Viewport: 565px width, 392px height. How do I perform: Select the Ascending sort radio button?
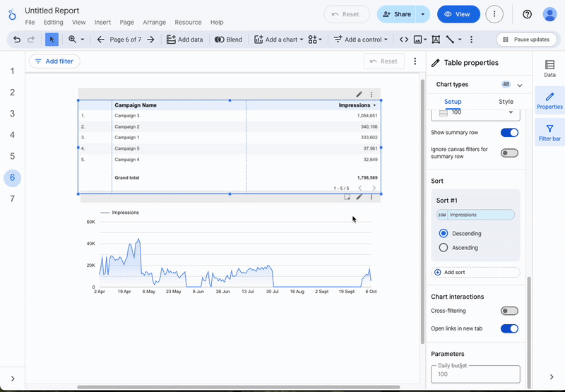[x=444, y=247]
